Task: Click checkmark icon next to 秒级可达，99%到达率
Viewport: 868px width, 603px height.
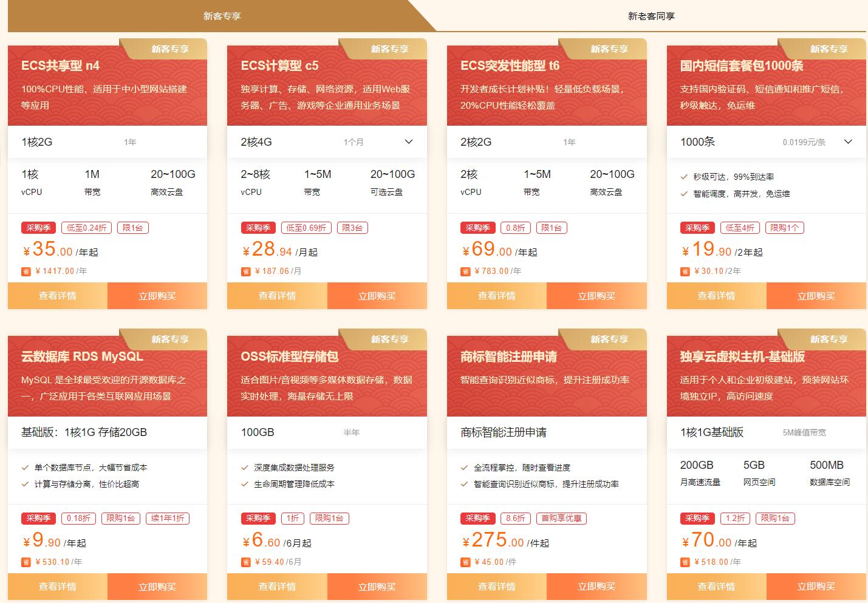Action: pos(684,177)
